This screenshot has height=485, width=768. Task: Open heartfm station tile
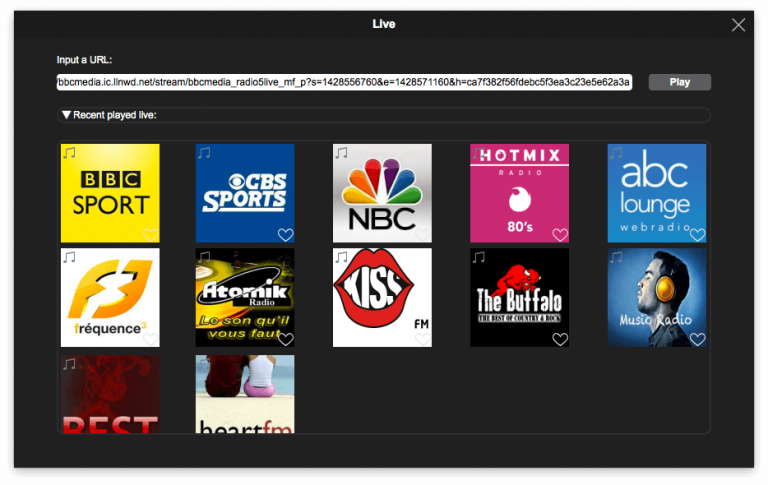tap(245, 394)
